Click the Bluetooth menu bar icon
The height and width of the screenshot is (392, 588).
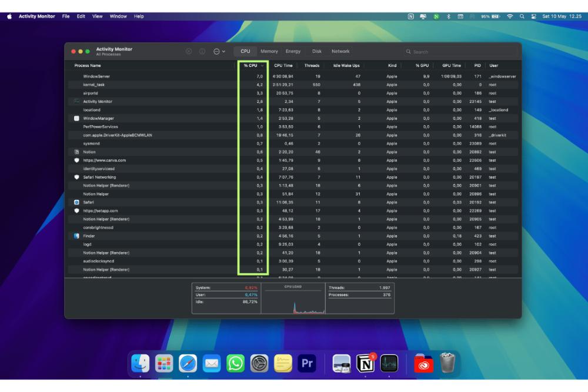pyautogui.click(x=449, y=16)
